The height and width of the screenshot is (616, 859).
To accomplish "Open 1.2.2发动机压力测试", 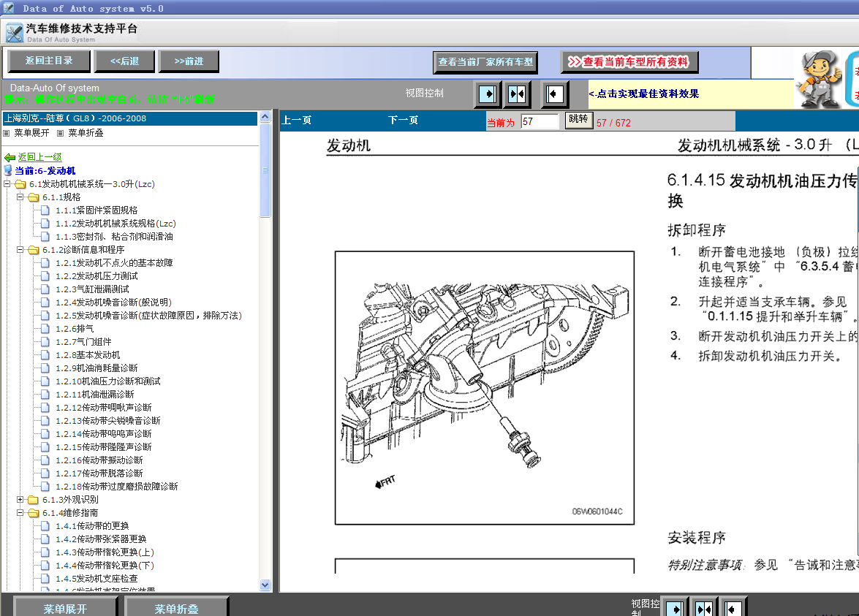I will coord(97,276).
